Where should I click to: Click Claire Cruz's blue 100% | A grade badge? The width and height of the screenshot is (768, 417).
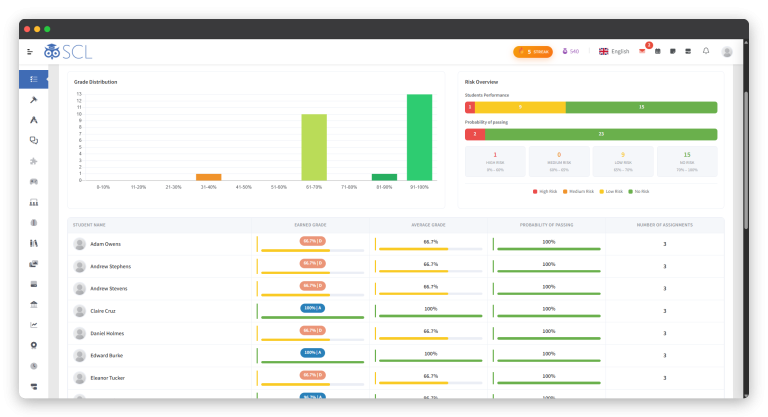click(x=312, y=308)
